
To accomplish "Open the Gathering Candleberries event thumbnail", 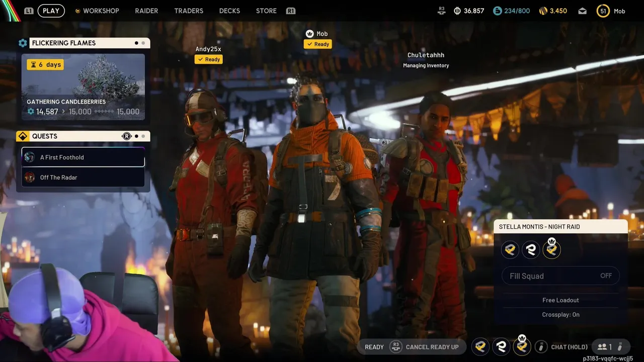I will pyautogui.click(x=83, y=87).
